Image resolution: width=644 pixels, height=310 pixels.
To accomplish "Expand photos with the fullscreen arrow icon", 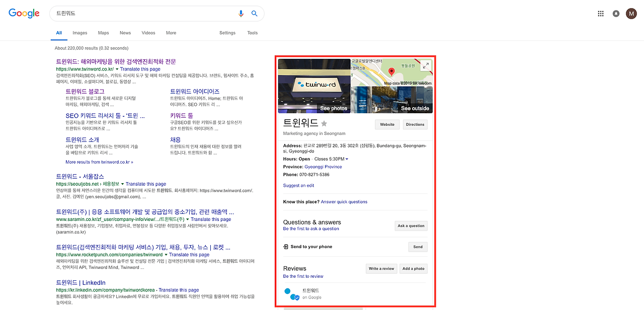I will (426, 65).
